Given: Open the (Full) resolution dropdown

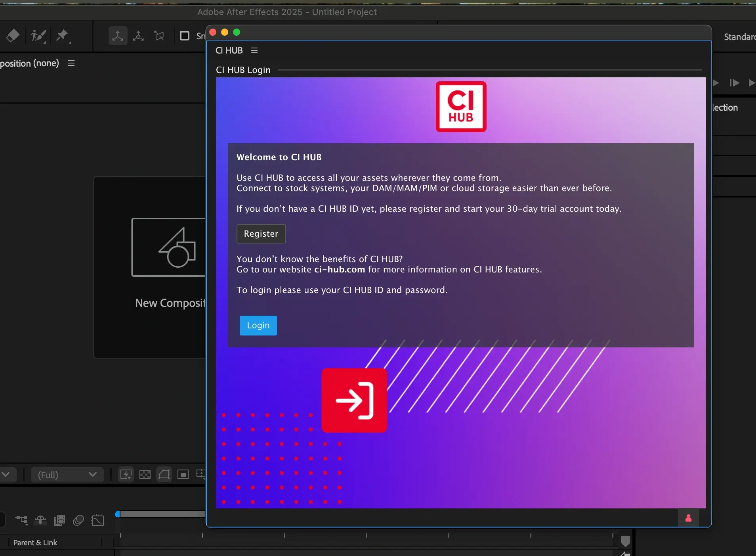Looking at the screenshot, I should click(x=67, y=475).
